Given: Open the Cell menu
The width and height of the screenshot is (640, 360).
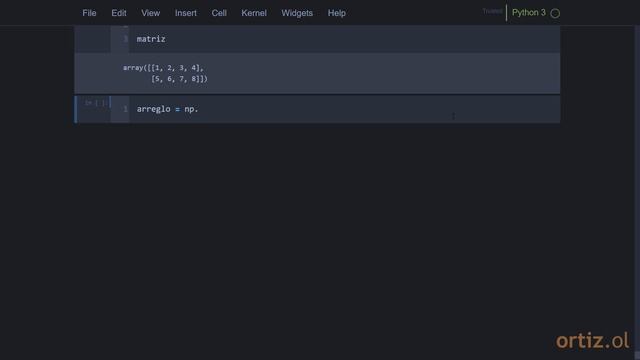Looking at the screenshot, I should click(219, 13).
